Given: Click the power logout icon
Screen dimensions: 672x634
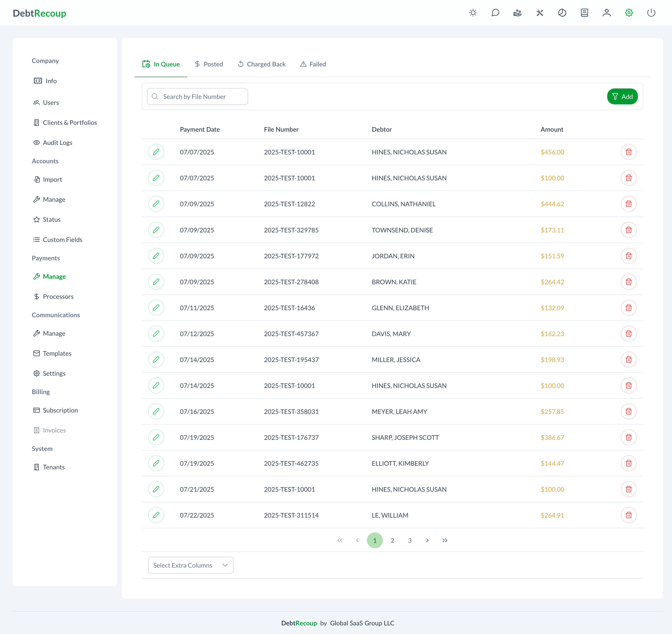Looking at the screenshot, I should point(651,13).
